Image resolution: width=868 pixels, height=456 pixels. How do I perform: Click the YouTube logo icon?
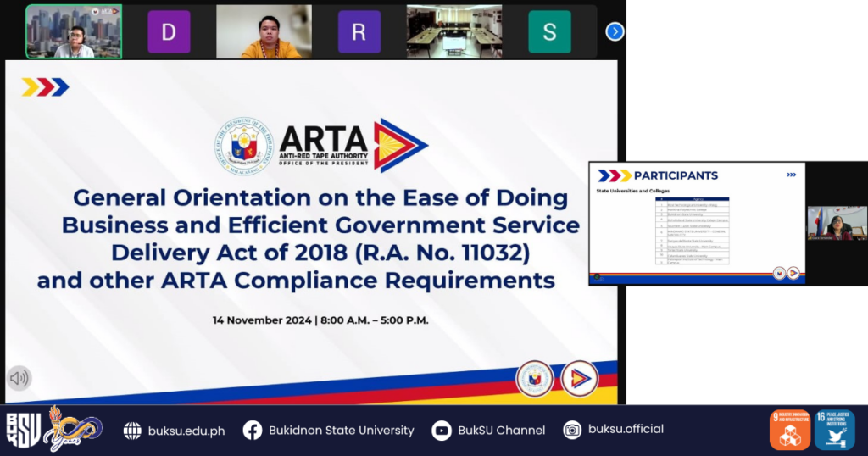click(441, 431)
